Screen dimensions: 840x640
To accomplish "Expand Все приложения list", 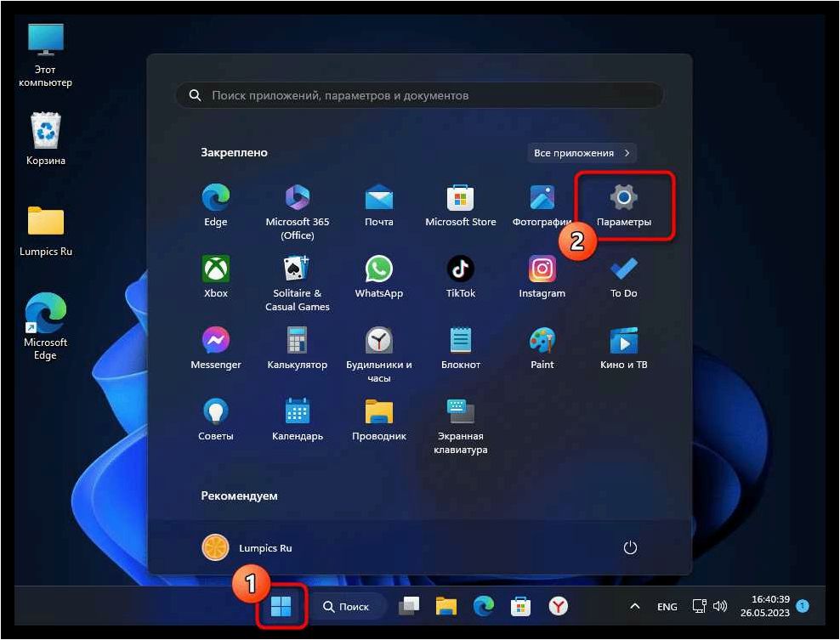I will [x=582, y=153].
